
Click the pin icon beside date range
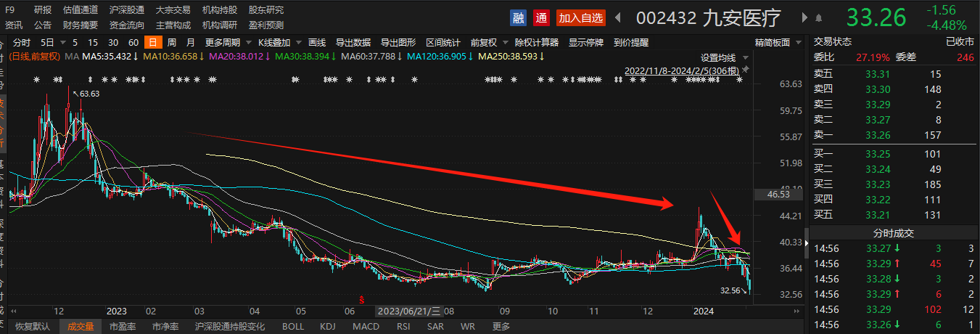(746, 70)
